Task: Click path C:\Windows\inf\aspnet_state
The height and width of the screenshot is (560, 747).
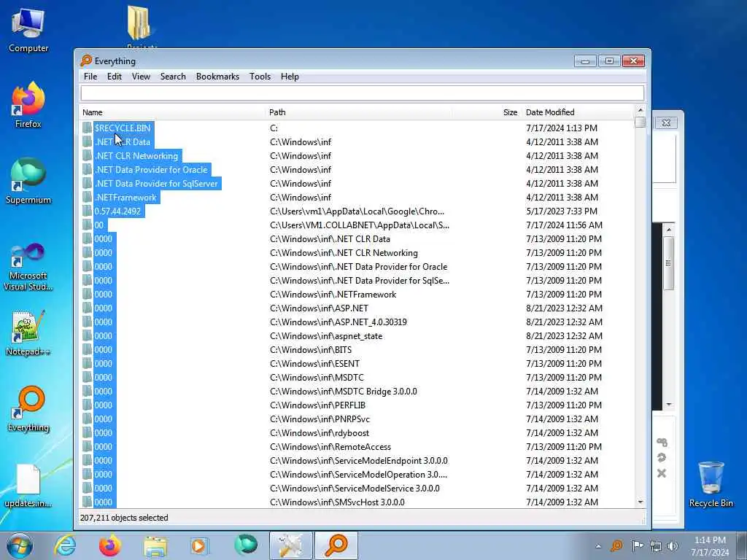Action: 326,335
